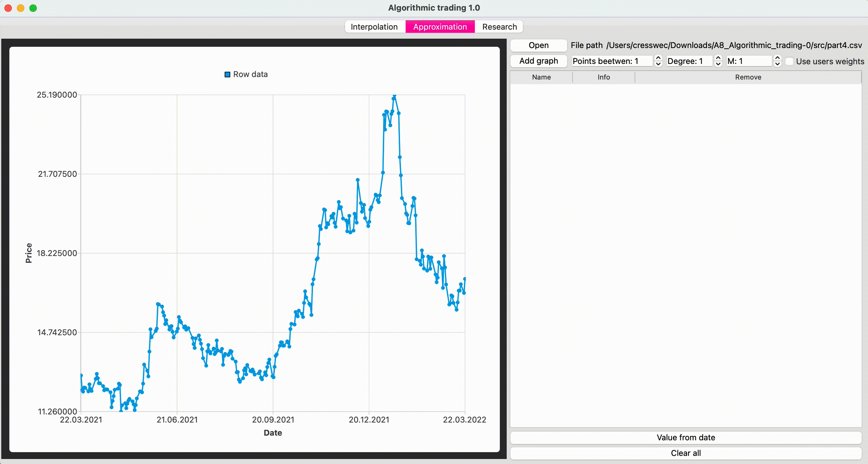Decrease the Points between spinbox value

tap(658, 64)
